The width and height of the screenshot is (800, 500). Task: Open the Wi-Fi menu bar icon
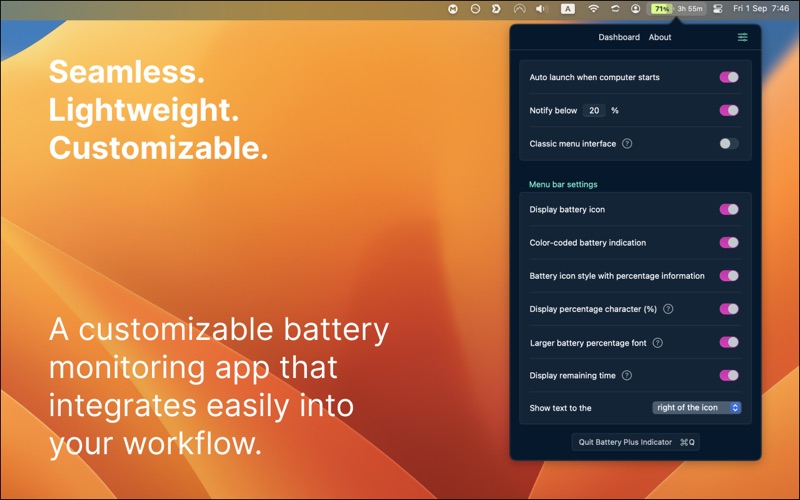click(593, 9)
